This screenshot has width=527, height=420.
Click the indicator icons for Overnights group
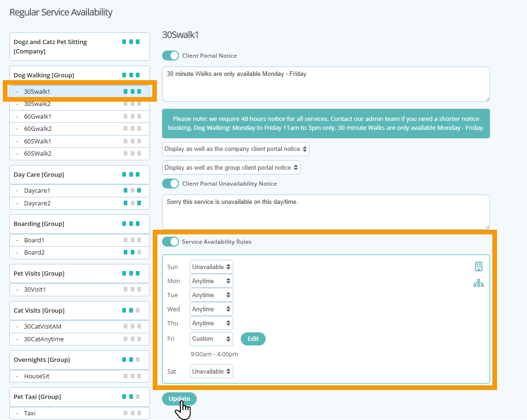(x=132, y=360)
